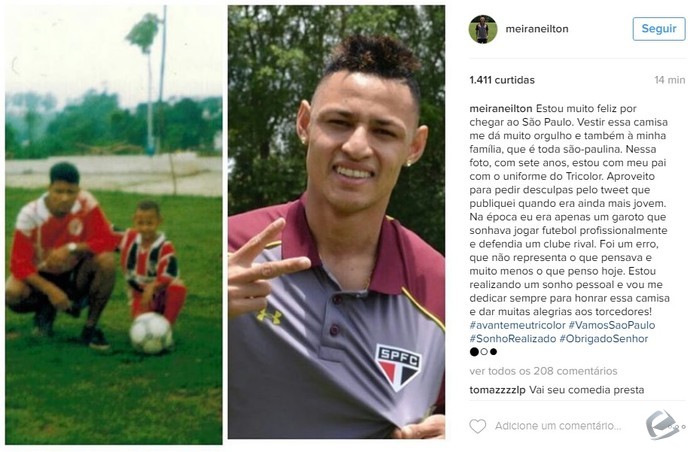This screenshot has width=690, height=452.
Task: Click the heart like icon
Action: point(477,426)
